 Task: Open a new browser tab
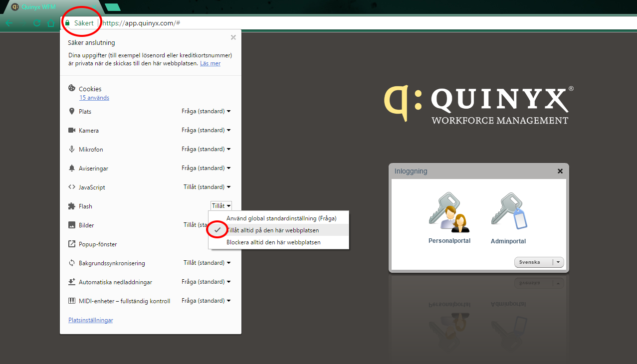[x=113, y=7]
